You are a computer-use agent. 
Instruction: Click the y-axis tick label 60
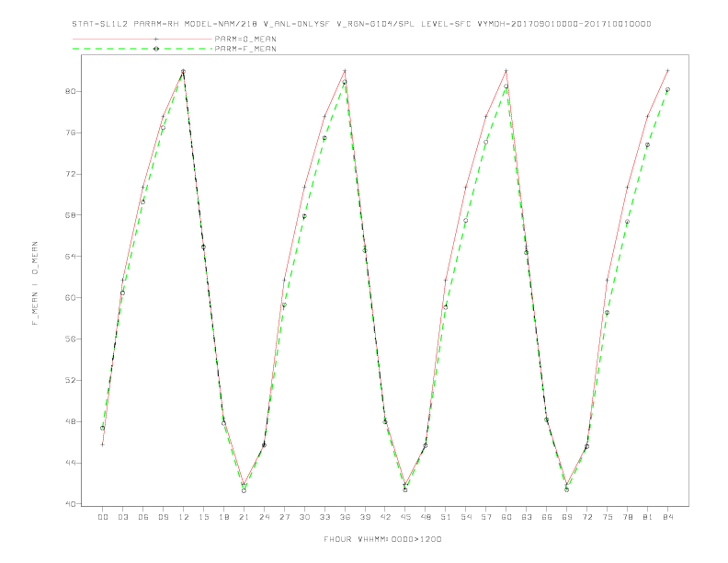tap(70, 298)
